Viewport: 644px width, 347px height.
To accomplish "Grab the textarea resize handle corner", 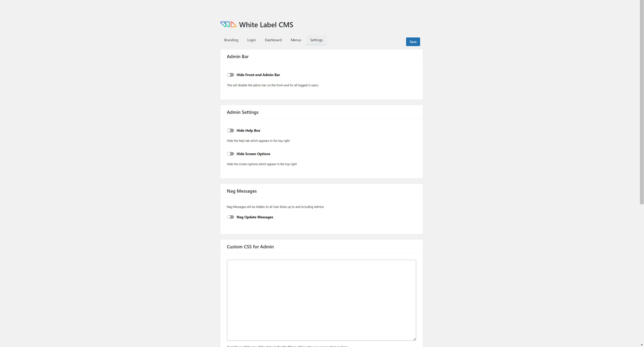I will click(x=414, y=339).
